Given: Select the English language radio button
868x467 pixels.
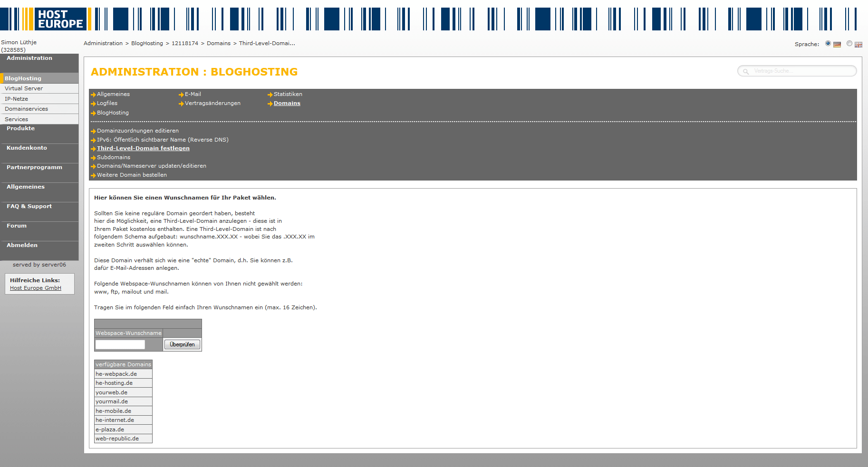Looking at the screenshot, I should click(x=849, y=44).
